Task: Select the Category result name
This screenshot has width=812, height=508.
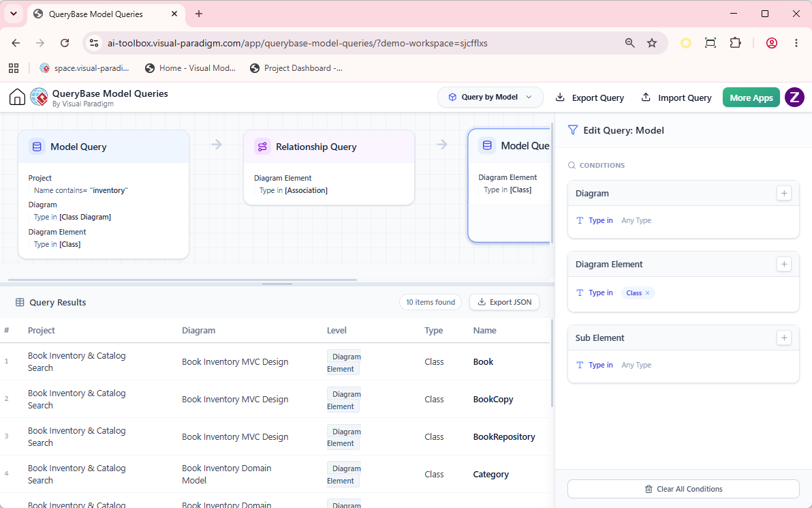Action: [x=491, y=475]
